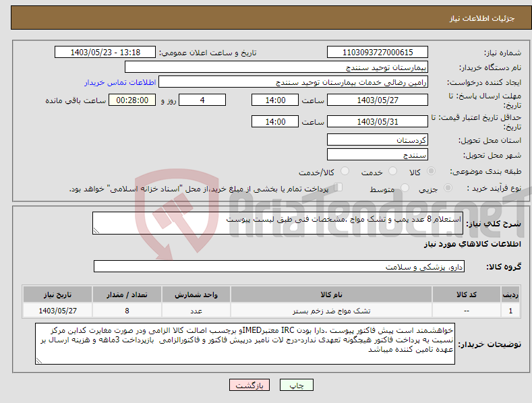
Task: Click the واحد شمارش column header
Action: [196, 294]
